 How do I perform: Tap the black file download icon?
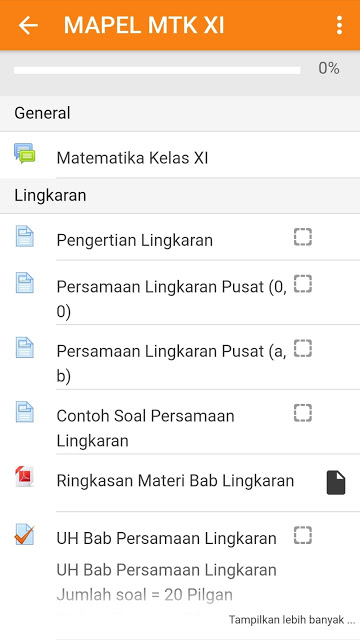336,483
